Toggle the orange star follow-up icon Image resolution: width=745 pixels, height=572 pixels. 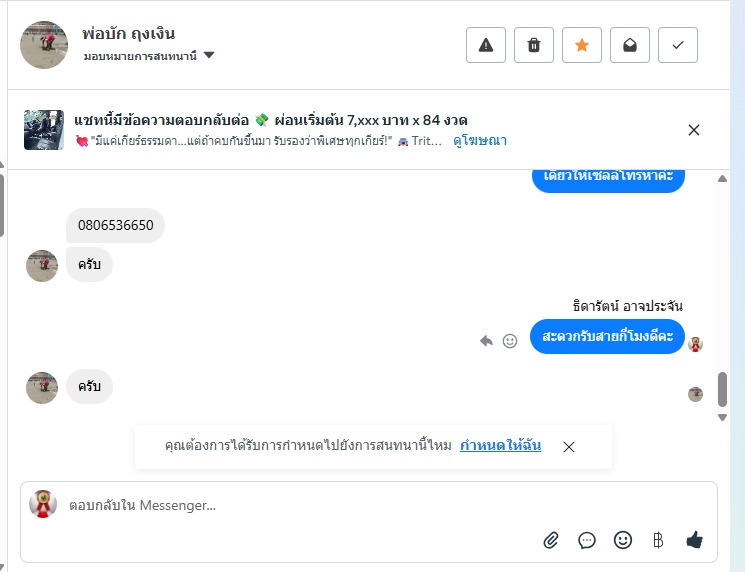[x=582, y=45]
